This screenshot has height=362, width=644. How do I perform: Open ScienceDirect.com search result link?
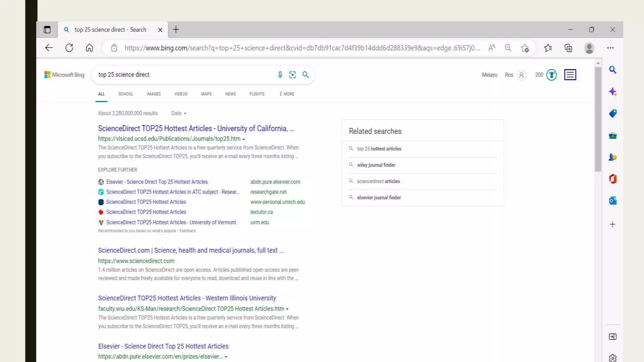tap(191, 250)
